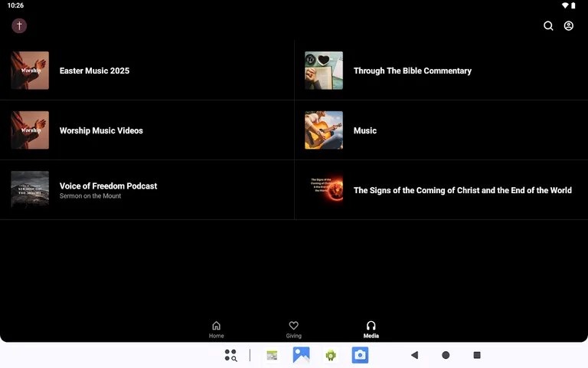
Task: Open Worship Music Videos thumbnail
Action: pyautogui.click(x=30, y=130)
